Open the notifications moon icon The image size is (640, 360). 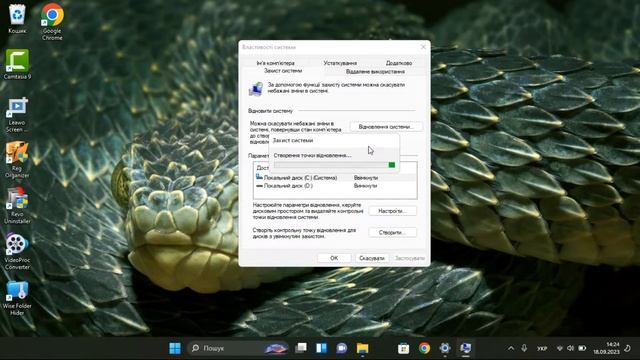tap(628, 348)
